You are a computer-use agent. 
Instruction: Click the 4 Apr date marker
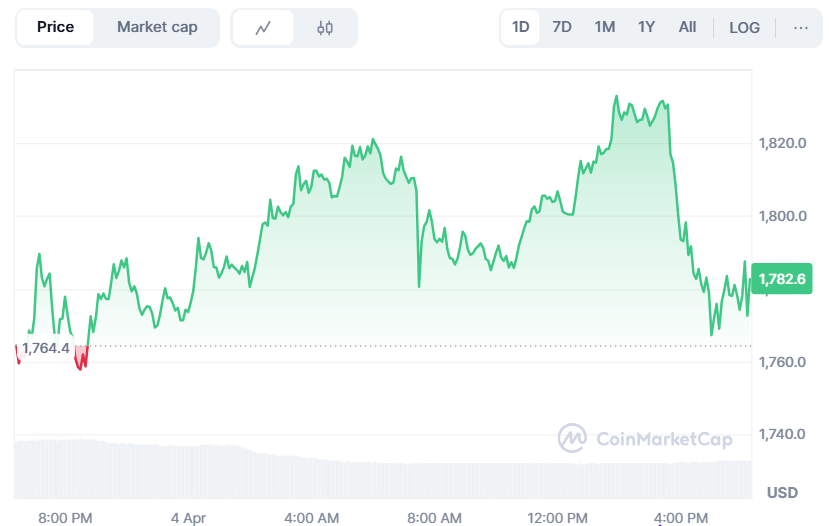click(188, 518)
